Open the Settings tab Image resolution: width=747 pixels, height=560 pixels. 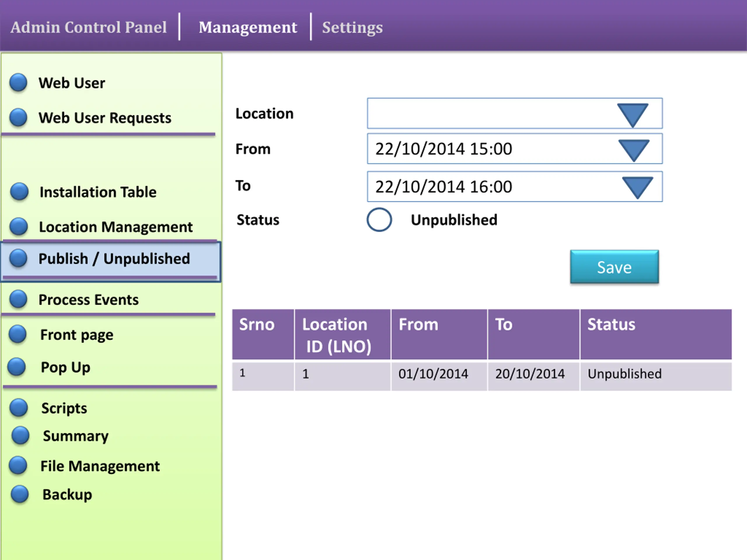point(352,27)
